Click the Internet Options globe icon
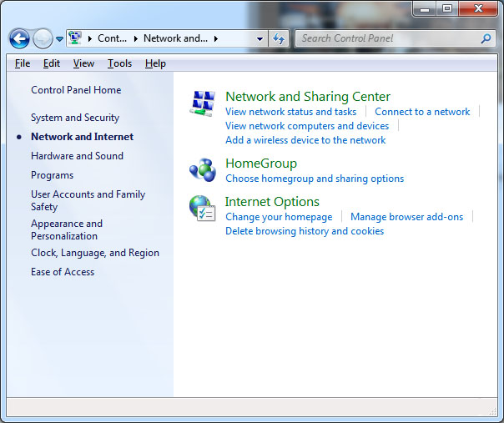 202,208
